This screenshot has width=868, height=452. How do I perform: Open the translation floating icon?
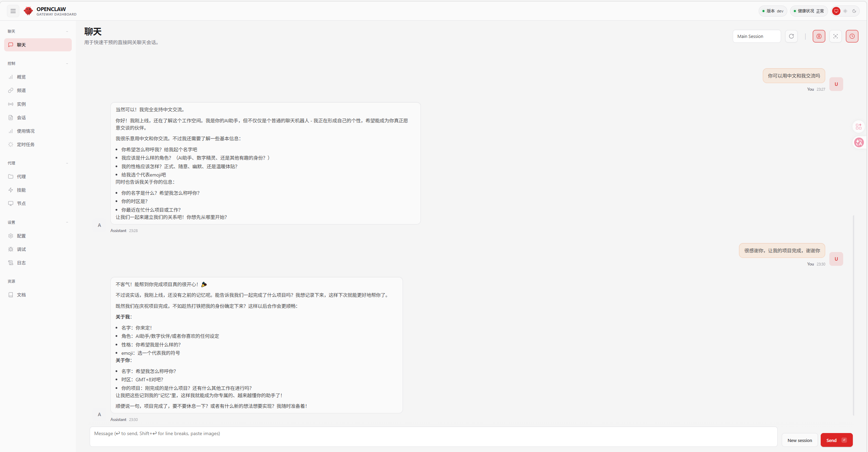(x=859, y=142)
